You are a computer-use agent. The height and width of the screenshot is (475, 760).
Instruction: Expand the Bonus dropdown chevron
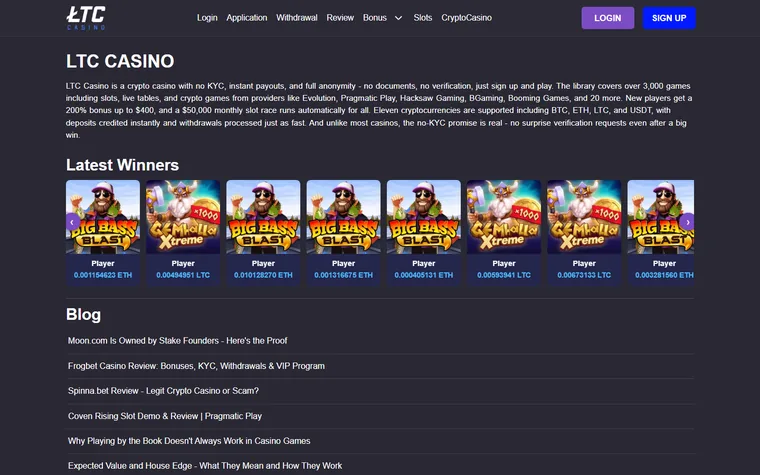tap(398, 18)
